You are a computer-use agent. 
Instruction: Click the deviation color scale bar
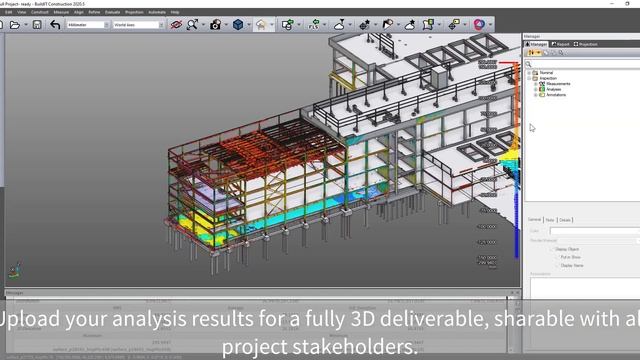coord(516,160)
